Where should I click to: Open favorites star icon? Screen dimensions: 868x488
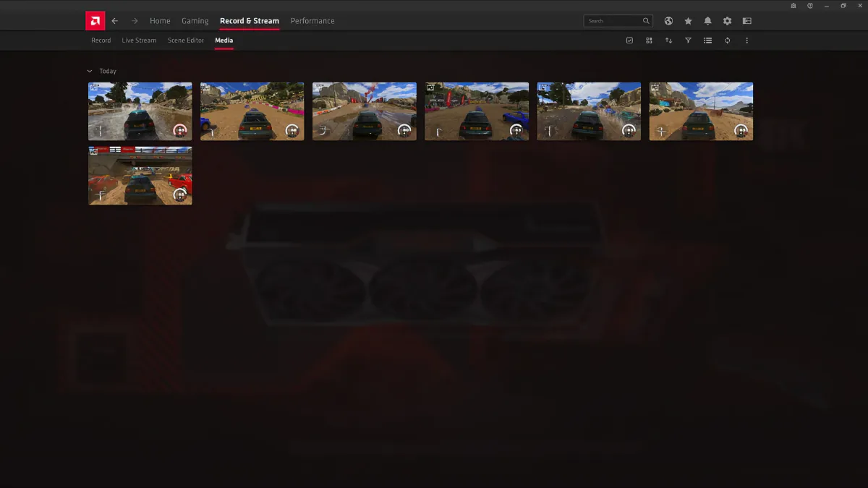tap(688, 21)
